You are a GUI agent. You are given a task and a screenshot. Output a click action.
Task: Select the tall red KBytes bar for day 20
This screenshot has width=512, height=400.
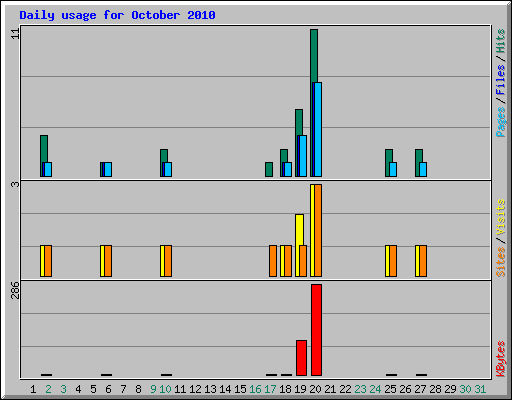pos(316,330)
